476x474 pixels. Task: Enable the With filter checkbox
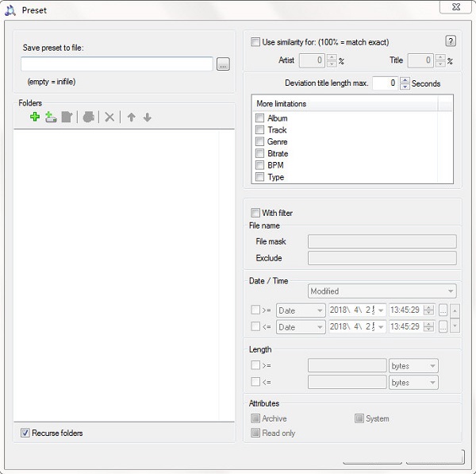(255, 213)
